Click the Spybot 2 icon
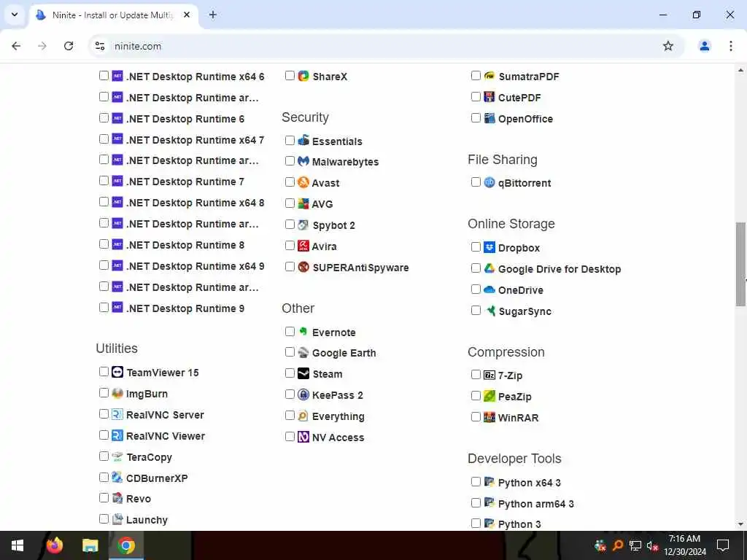Viewport: 747px width, 560px height. [303, 225]
